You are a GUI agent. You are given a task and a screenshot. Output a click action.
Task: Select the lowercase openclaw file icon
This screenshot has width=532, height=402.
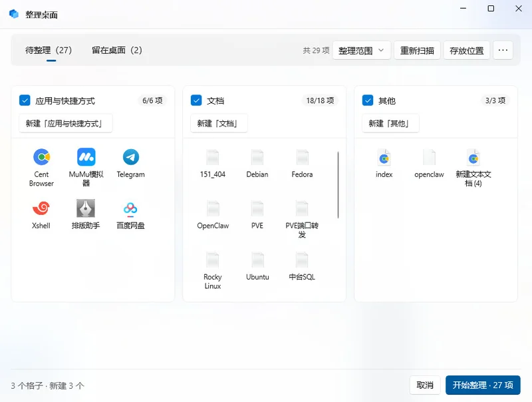coord(429,157)
